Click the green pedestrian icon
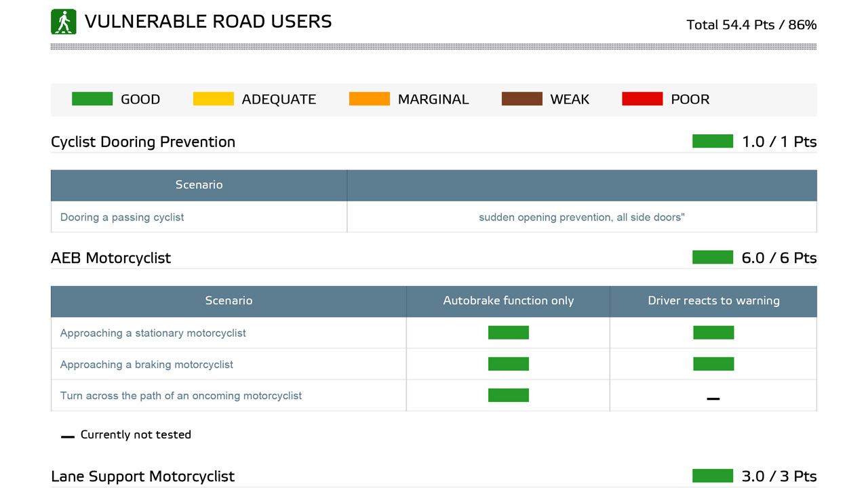The width and height of the screenshot is (868, 488). tap(63, 22)
